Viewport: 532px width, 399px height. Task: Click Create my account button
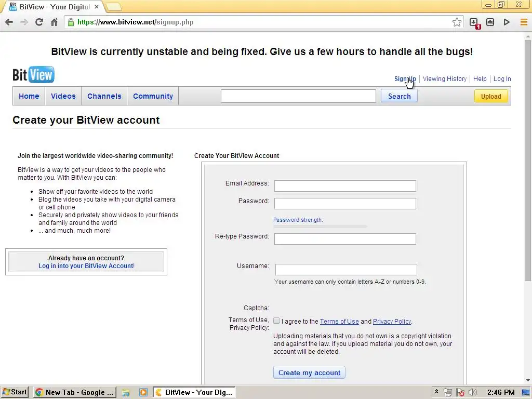point(309,373)
